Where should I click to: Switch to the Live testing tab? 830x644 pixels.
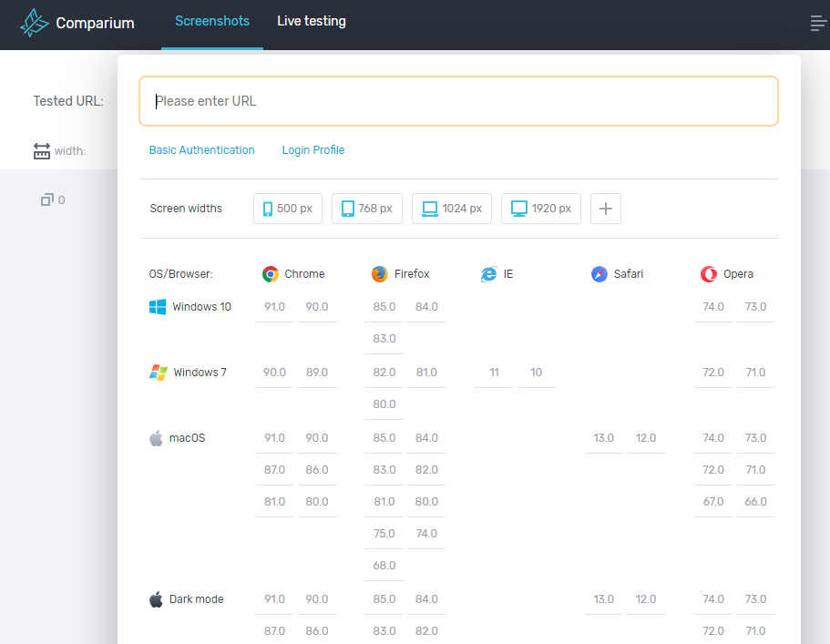[312, 21]
